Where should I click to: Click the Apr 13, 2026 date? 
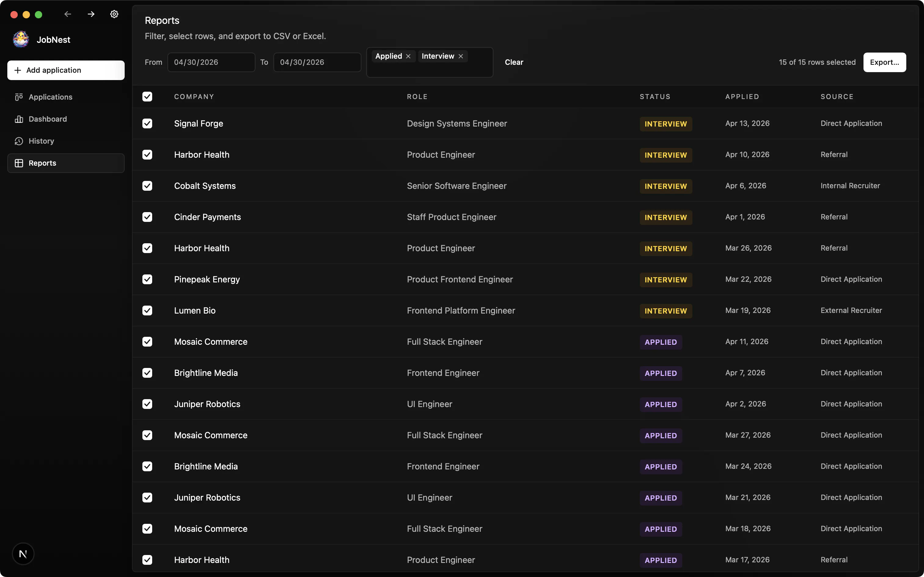point(747,123)
